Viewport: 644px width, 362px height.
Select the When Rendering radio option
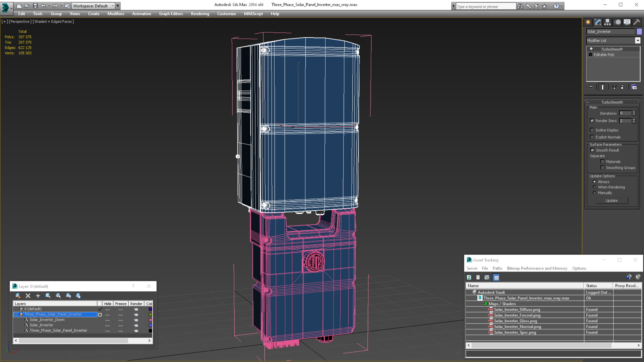click(594, 187)
